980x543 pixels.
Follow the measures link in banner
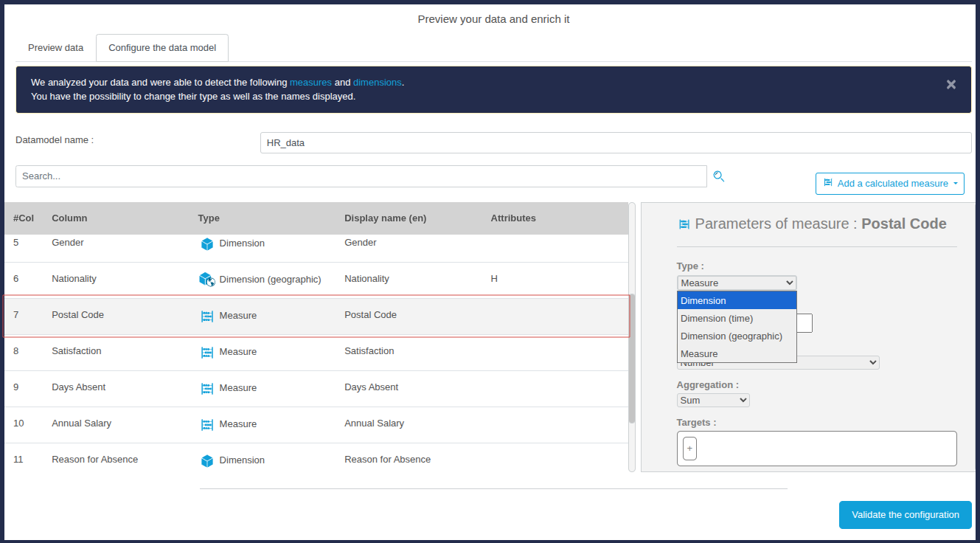tap(310, 83)
